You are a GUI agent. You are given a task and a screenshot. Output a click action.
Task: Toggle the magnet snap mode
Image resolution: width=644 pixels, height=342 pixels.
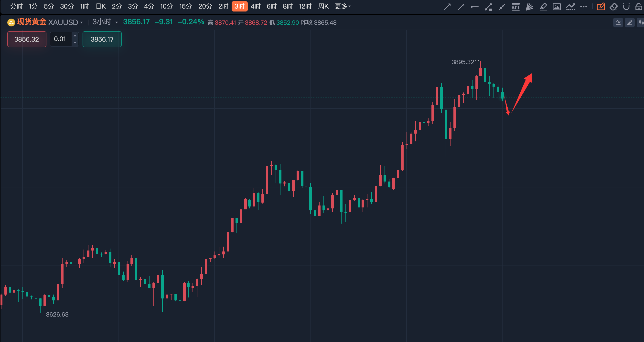626,7
